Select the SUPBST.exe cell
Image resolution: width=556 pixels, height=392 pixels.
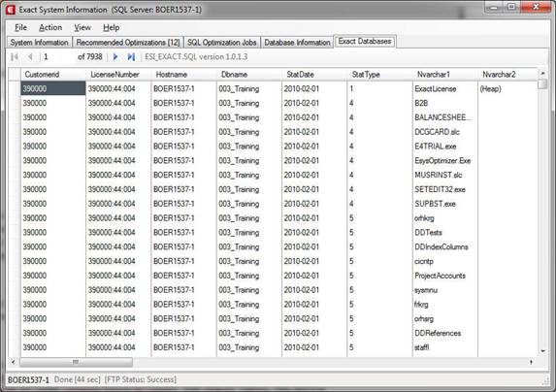pyautogui.click(x=444, y=204)
